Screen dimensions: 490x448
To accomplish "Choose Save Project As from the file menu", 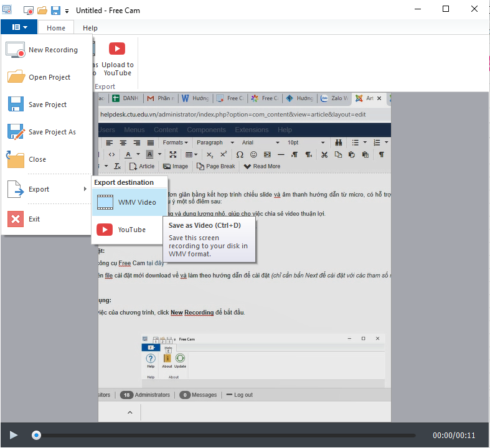I will pyautogui.click(x=47, y=132).
